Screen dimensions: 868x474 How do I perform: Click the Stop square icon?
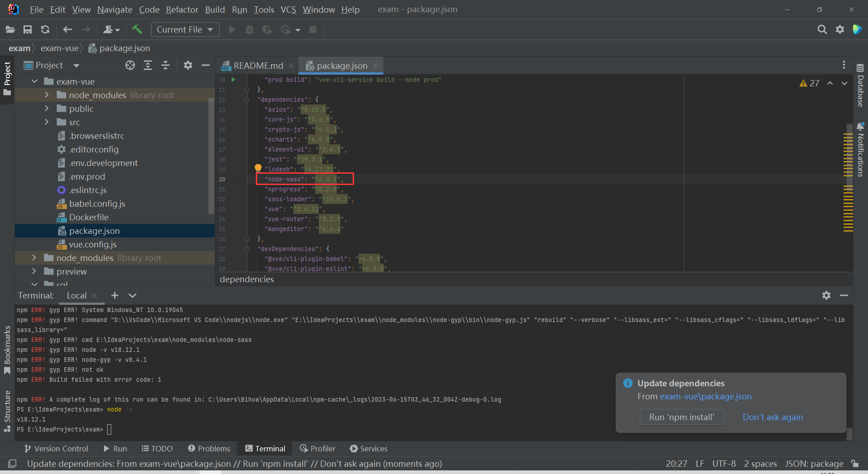pyautogui.click(x=312, y=29)
